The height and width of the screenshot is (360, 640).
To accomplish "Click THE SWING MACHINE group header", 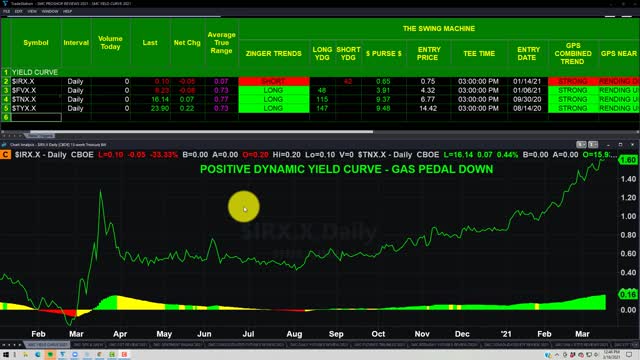I will [x=439, y=29].
